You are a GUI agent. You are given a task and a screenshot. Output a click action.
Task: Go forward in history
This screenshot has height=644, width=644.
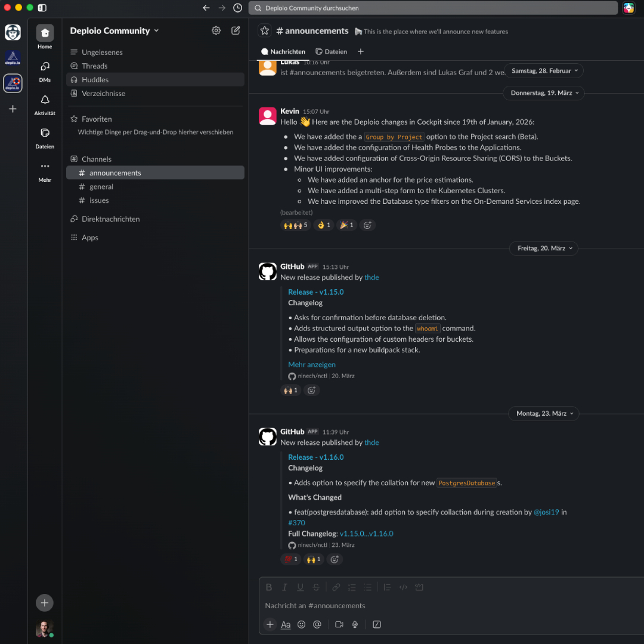point(222,8)
